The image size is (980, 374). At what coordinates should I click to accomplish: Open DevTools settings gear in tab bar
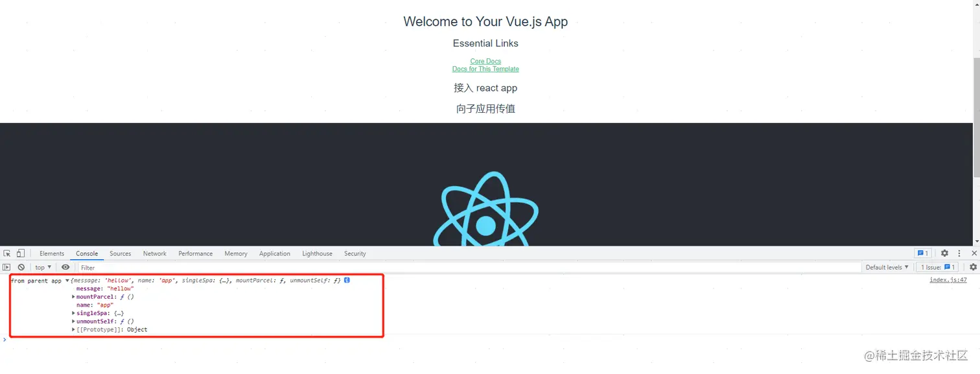point(944,253)
